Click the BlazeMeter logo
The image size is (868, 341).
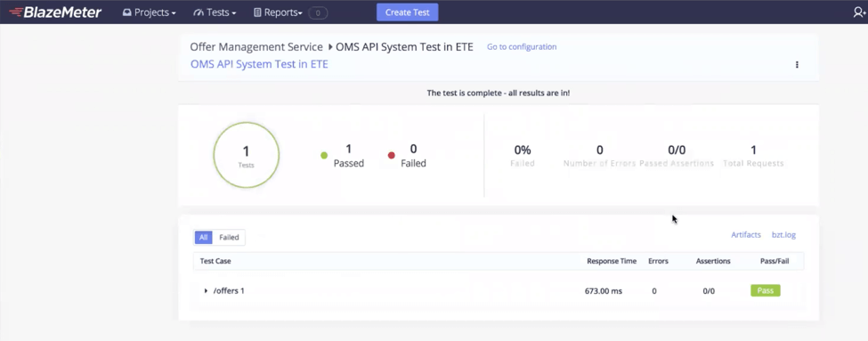click(55, 12)
